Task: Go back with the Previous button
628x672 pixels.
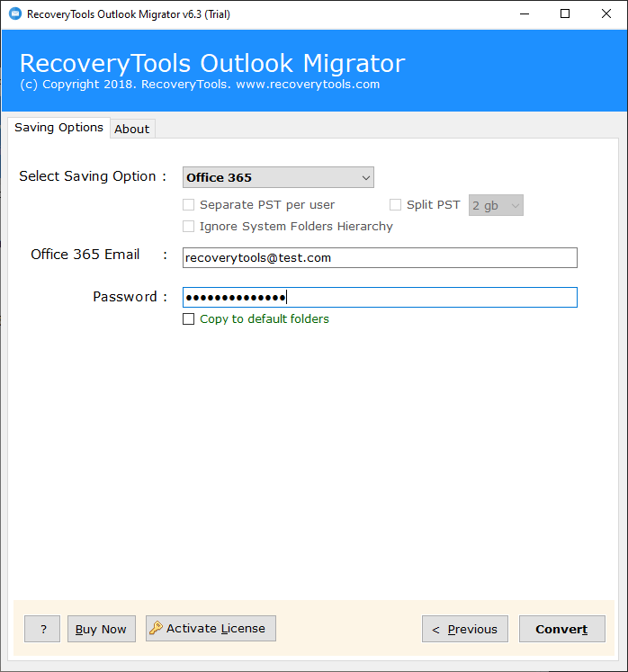Action: tap(464, 629)
